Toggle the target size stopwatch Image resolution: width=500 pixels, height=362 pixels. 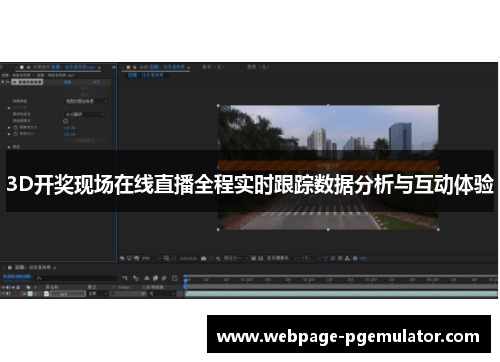[16, 134]
